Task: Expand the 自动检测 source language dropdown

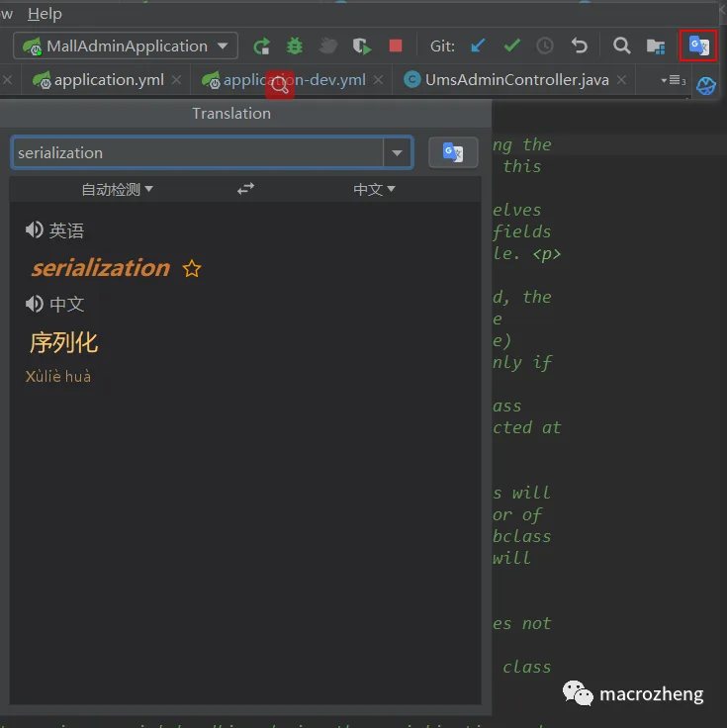Action: point(117,189)
